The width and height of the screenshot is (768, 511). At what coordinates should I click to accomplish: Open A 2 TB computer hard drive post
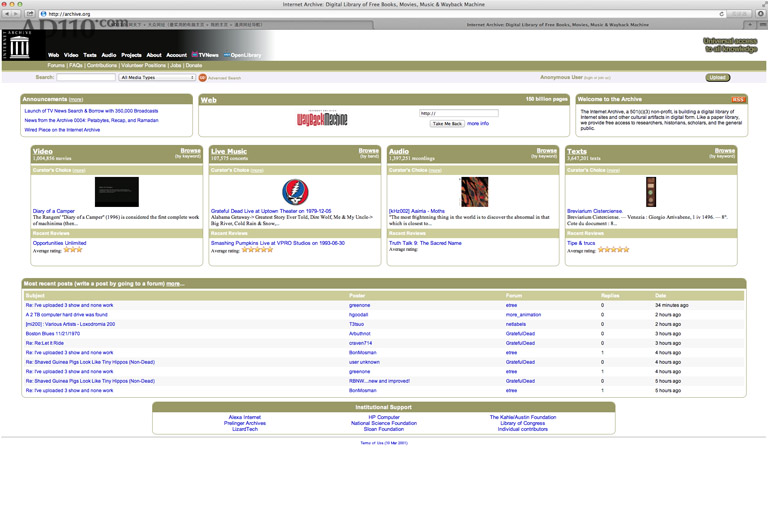pyautogui.click(x=67, y=315)
